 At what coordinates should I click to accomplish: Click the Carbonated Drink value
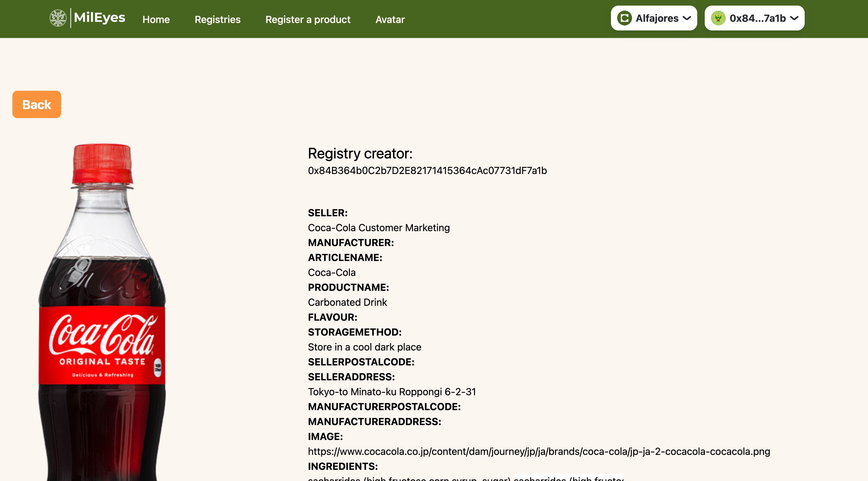point(347,302)
